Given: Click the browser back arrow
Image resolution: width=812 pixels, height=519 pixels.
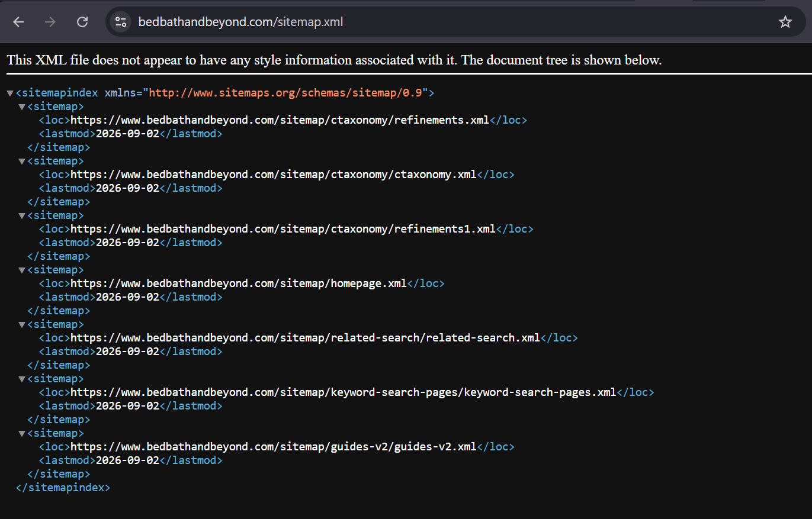Looking at the screenshot, I should (x=19, y=22).
